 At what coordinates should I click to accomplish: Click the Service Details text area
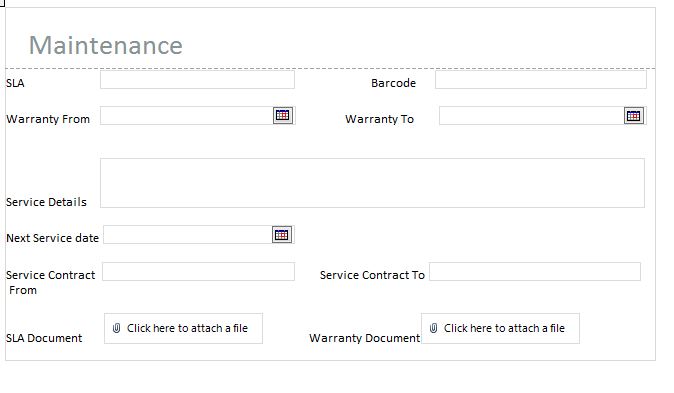(x=372, y=183)
